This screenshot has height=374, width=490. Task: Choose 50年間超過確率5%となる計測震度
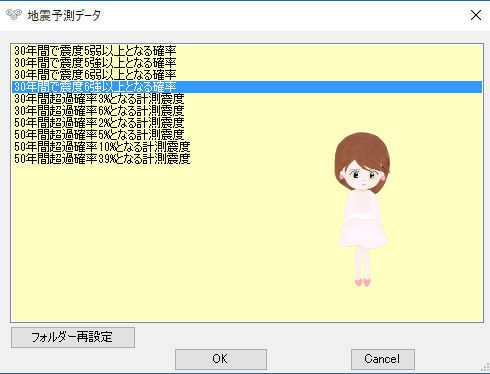coord(247,135)
